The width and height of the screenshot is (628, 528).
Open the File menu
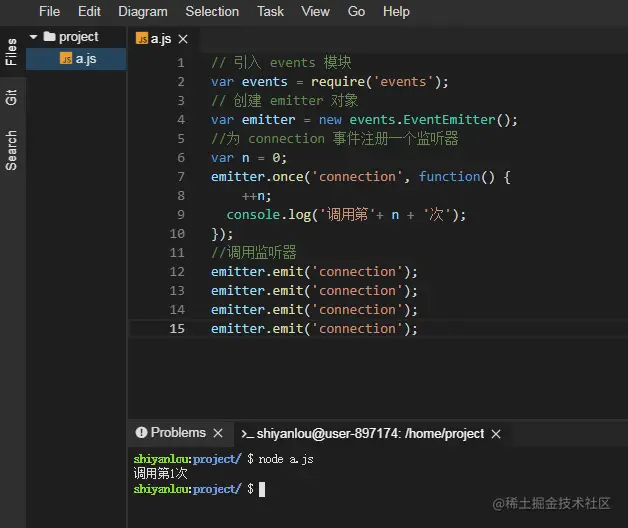tap(49, 11)
